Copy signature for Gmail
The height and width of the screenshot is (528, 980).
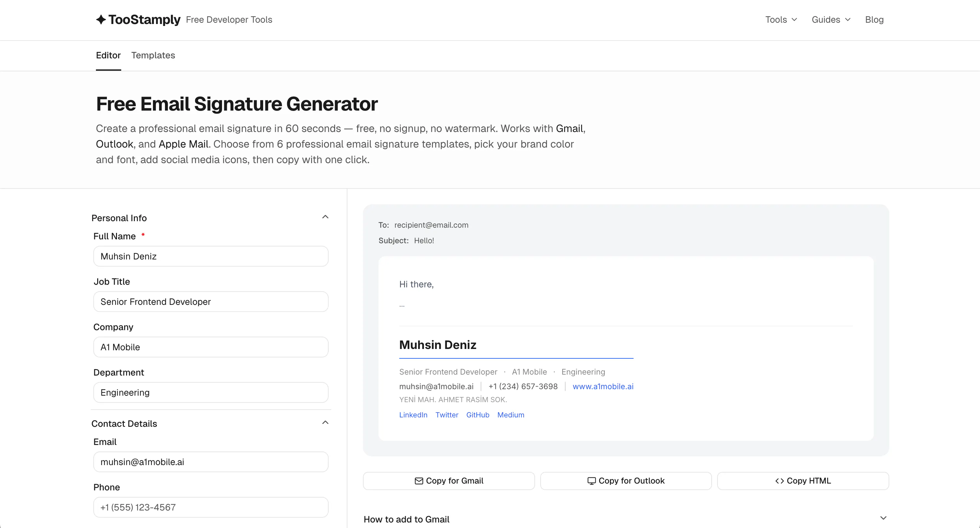pyautogui.click(x=449, y=481)
